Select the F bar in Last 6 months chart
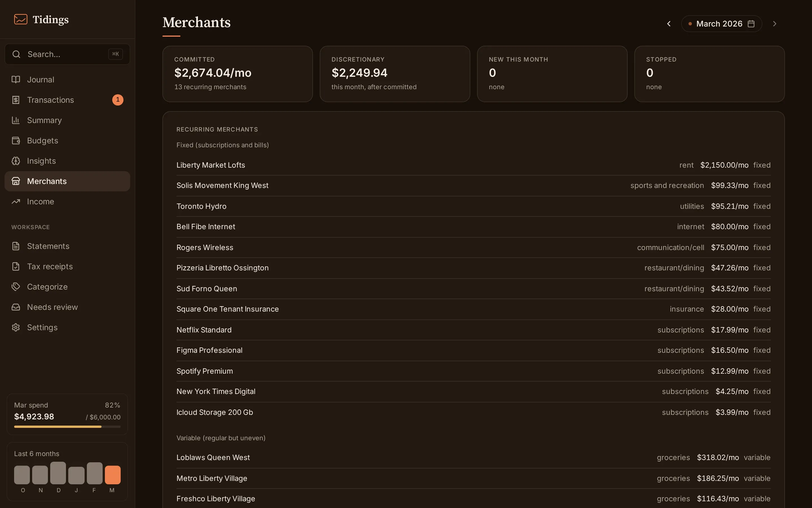 [95, 473]
